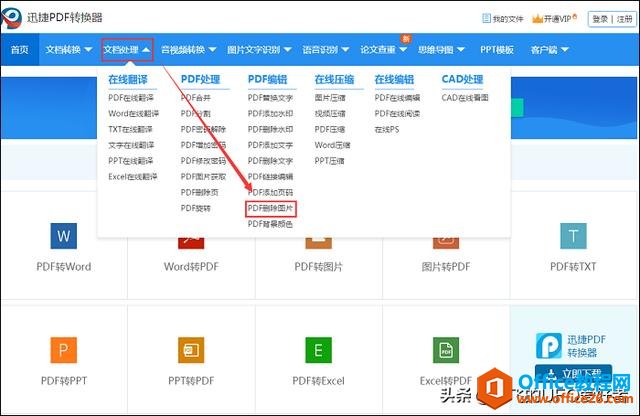The height and width of the screenshot is (416, 640).
Task: Select PDF添加页码 in the menu
Action: 270,192
